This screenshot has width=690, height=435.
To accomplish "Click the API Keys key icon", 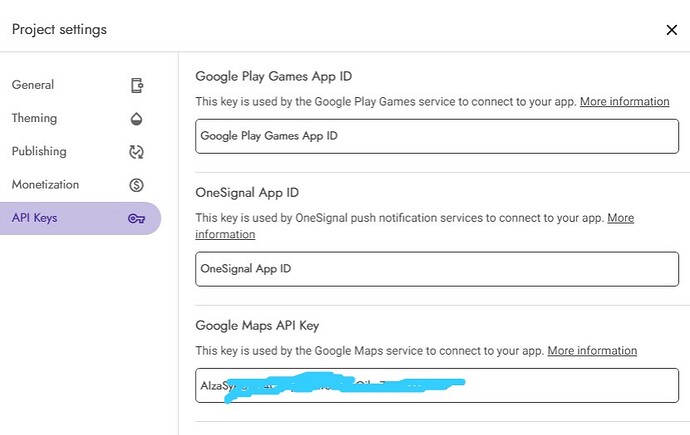I will tap(136, 219).
